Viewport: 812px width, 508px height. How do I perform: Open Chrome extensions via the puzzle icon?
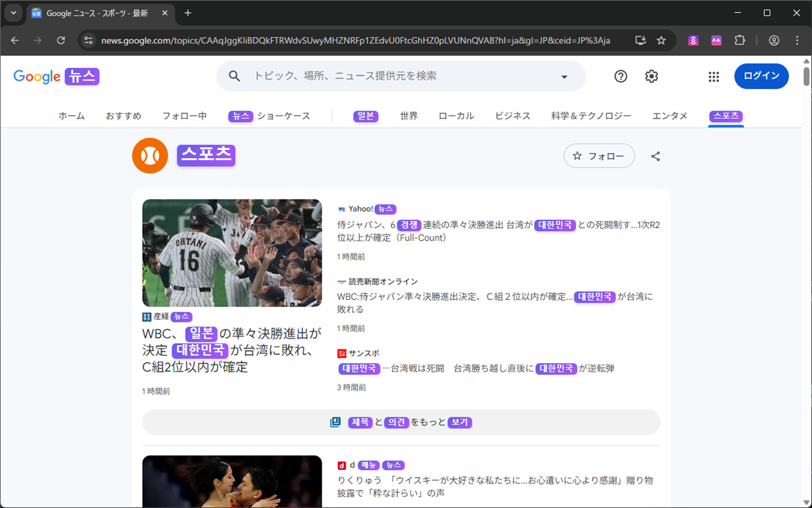pos(740,40)
